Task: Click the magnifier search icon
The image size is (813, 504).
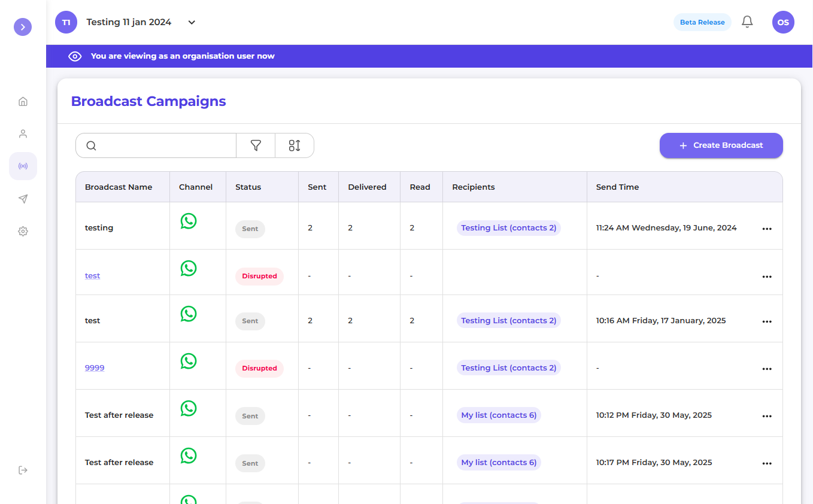Action: point(91,145)
